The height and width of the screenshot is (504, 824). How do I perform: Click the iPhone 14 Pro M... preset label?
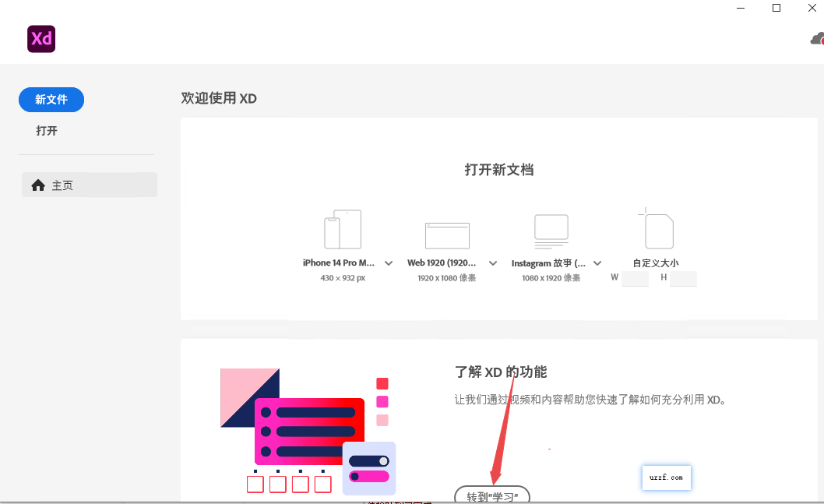coord(339,263)
